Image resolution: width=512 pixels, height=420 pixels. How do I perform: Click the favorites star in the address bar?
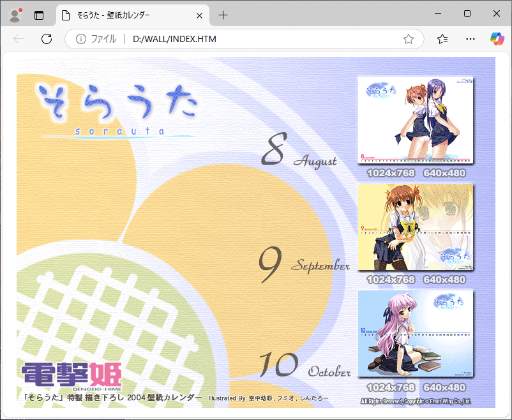click(x=408, y=39)
